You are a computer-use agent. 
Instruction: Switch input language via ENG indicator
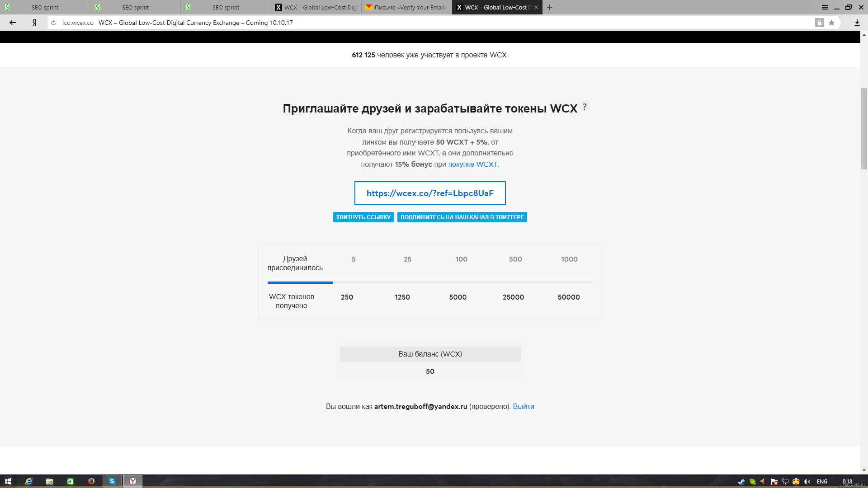click(x=822, y=482)
